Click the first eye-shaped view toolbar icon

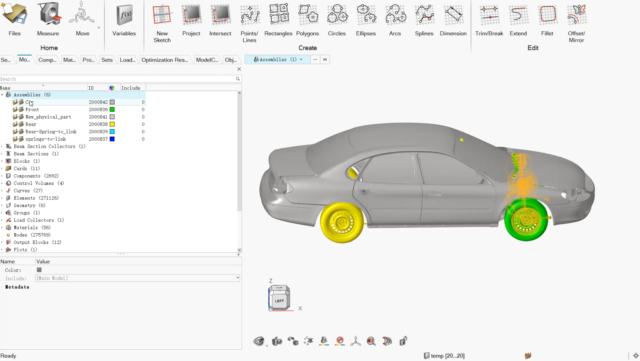pos(259,341)
